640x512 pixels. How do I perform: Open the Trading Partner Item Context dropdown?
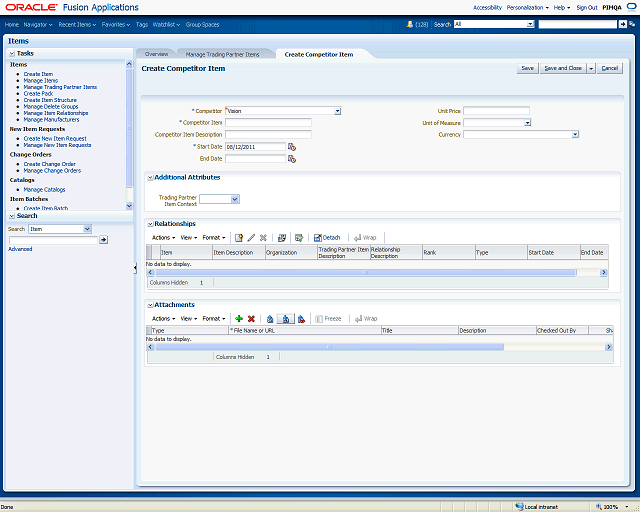[234, 199]
